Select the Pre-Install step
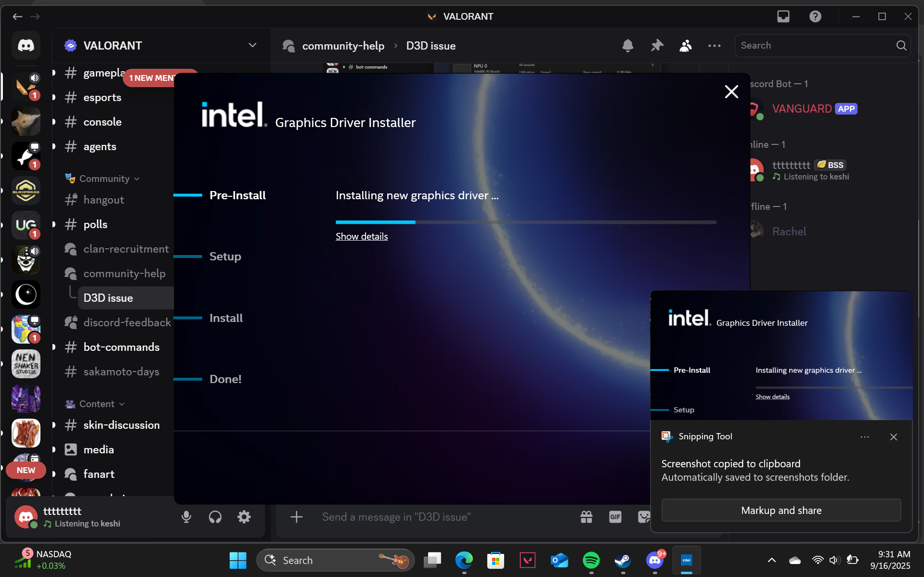The height and width of the screenshot is (577, 924). tap(237, 195)
